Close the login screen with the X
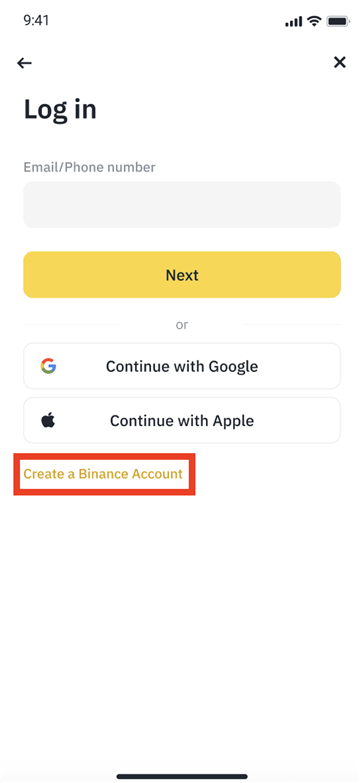The width and height of the screenshot is (360, 783). click(x=340, y=62)
